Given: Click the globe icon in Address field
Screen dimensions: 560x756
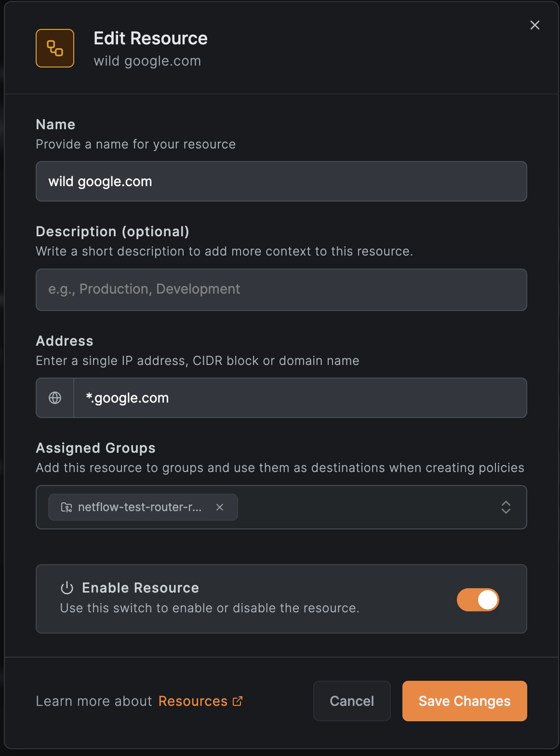Looking at the screenshot, I should (55, 398).
